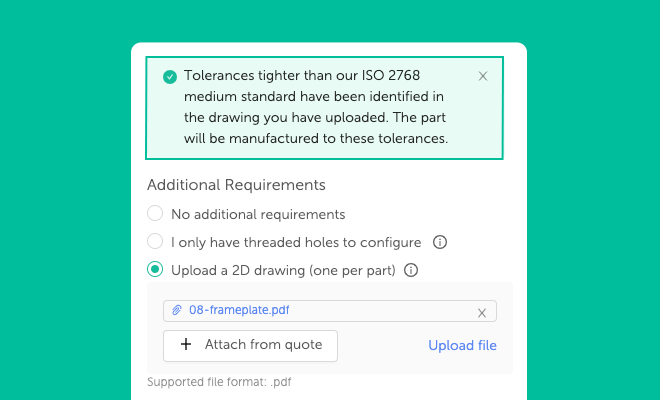
Task: Click the "Upload a 2D drawing" label text
Action: 283,270
